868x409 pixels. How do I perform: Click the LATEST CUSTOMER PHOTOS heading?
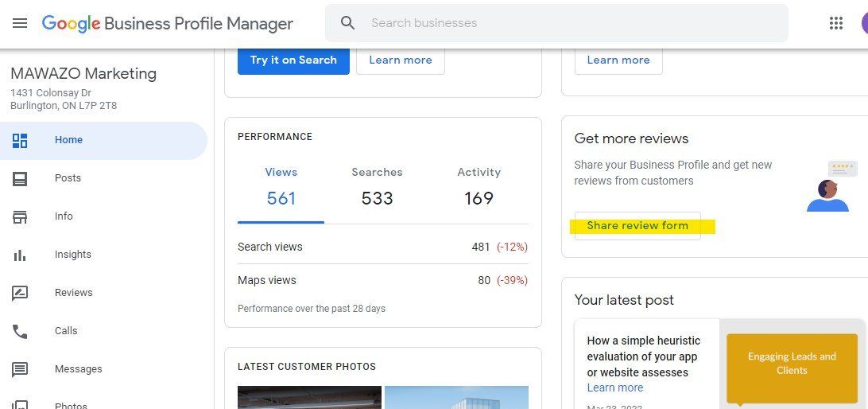pyautogui.click(x=307, y=367)
